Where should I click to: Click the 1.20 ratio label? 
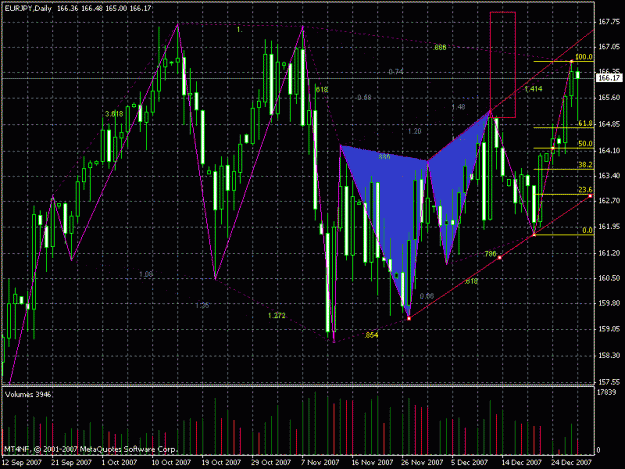pyautogui.click(x=415, y=131)
